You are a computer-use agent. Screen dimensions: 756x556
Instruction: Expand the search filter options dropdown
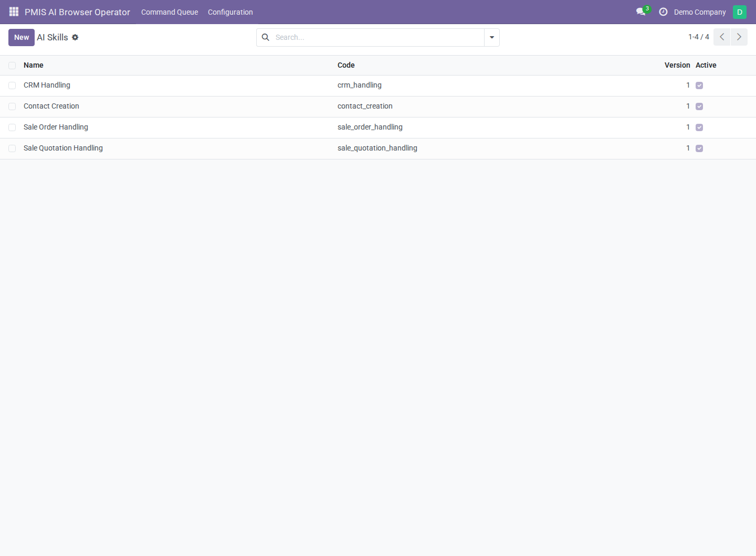click(492, 37)
